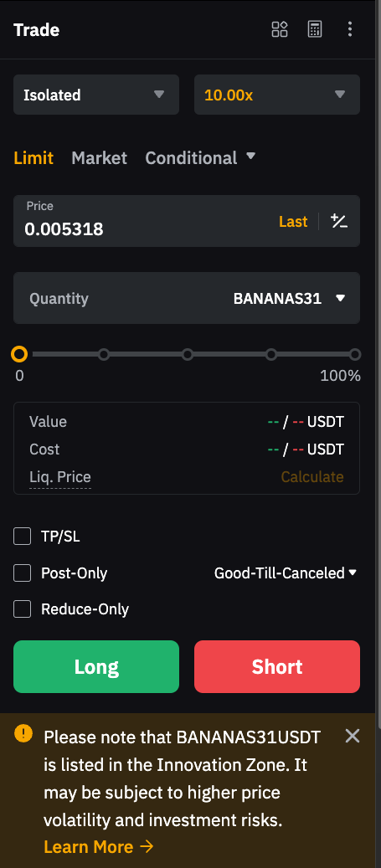Open the three-dot more options menu

click(x=349, y=29)
